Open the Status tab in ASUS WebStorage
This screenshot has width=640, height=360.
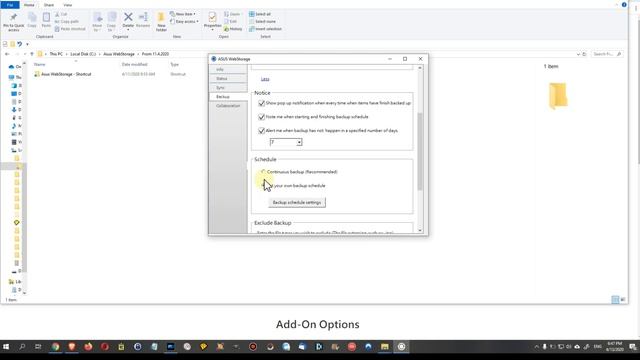[x=228, y=78]
